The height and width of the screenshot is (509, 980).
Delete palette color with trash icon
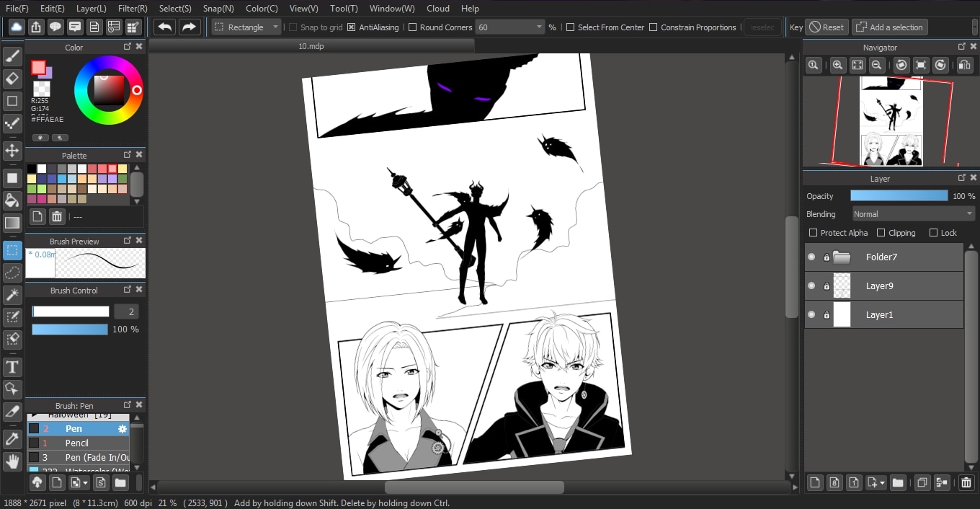click(57, 216)
